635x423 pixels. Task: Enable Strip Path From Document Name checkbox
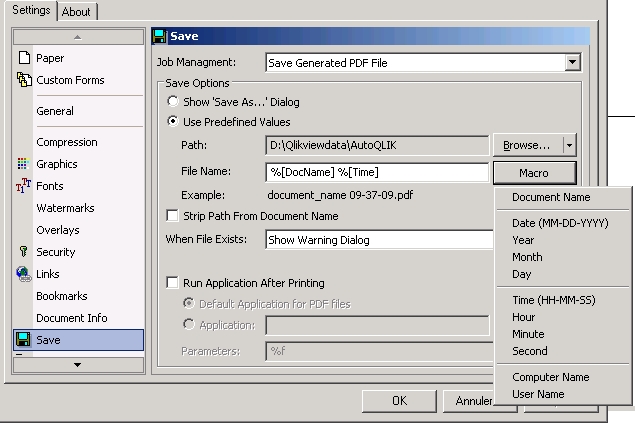click(x=173, y=215)
